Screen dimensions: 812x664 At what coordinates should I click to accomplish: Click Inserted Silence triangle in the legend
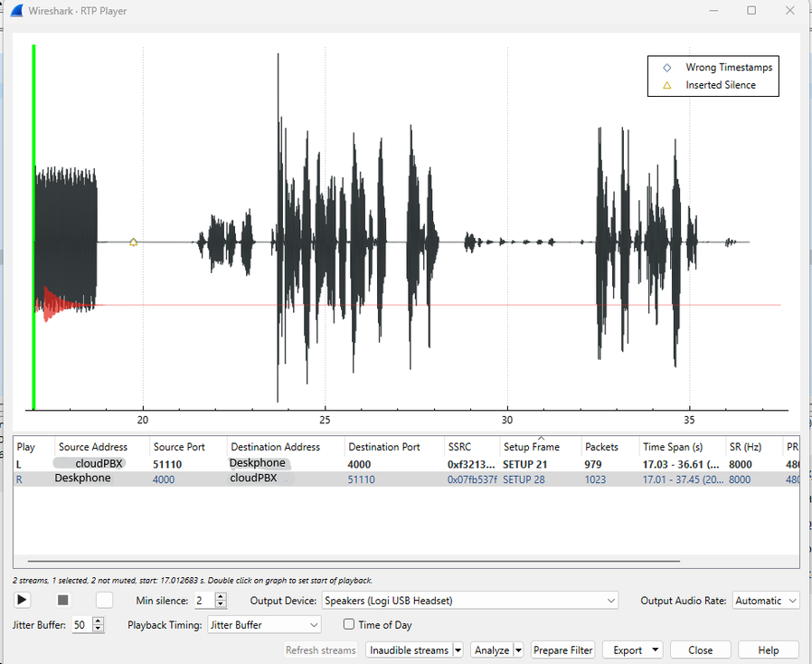(666, 85)
